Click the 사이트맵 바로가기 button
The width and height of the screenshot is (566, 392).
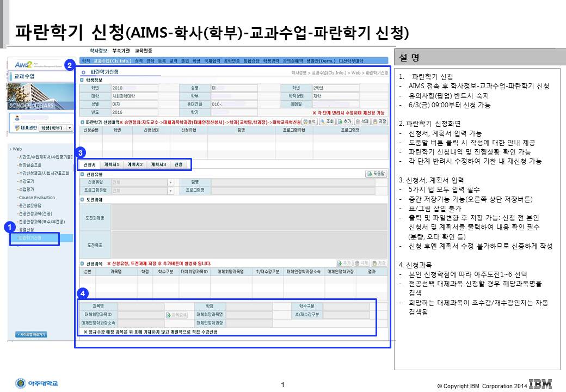tap(32, 335)
